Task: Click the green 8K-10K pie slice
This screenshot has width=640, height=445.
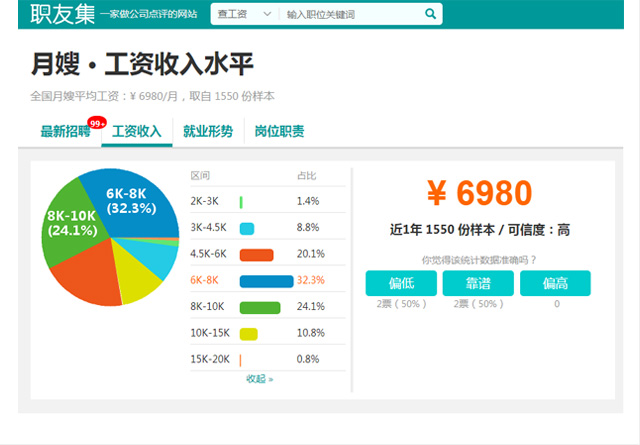Action: click(x=72, y=223)
